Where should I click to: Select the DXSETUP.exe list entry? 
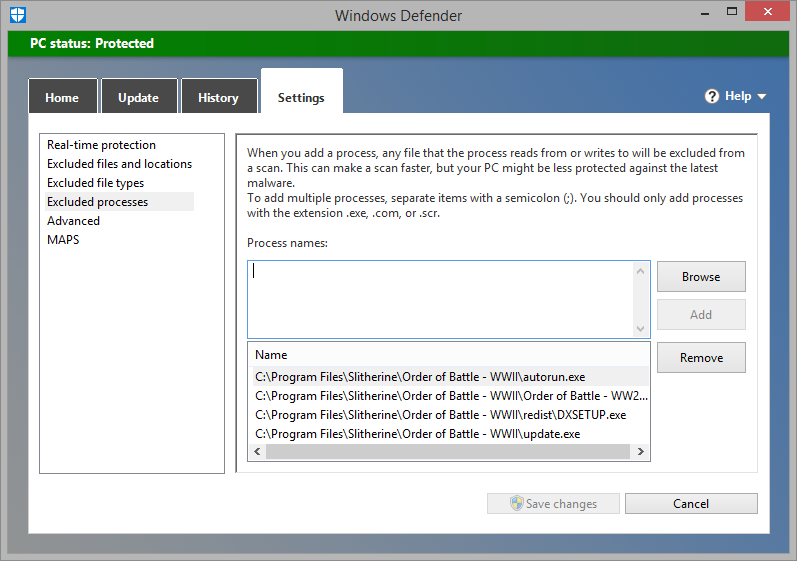(x=440, y=415)
